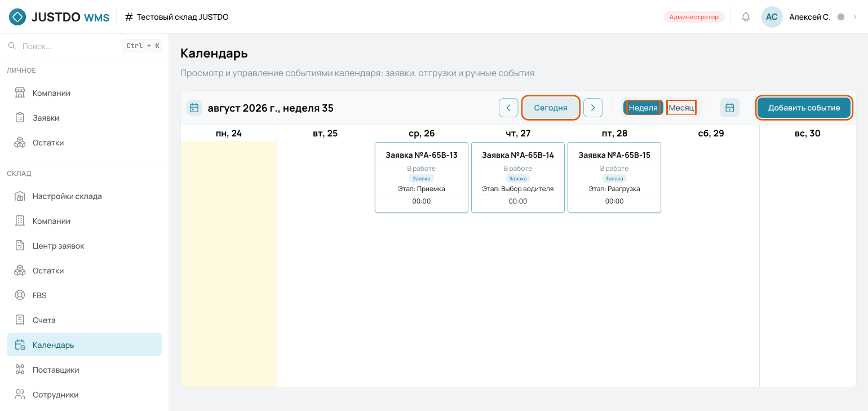Select the вт, 25 day header
This screenshot has height=411, width=868.
point(325,134)
